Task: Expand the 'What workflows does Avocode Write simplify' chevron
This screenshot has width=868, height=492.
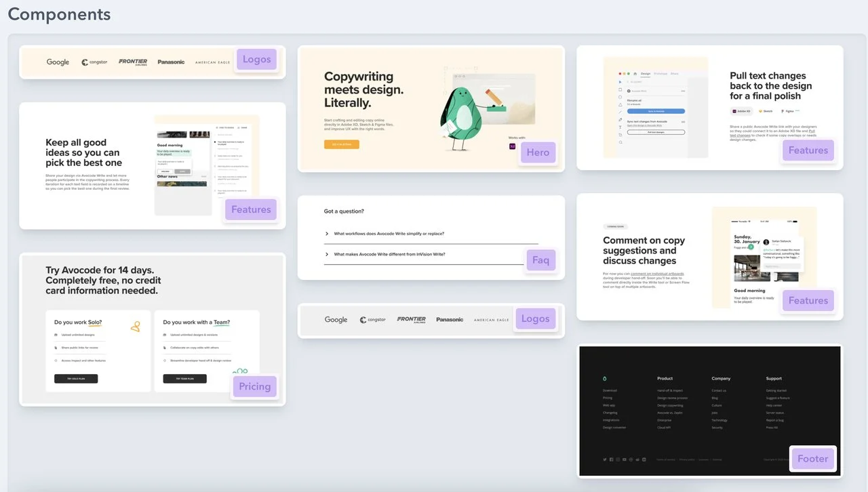Action: (327, 234)
